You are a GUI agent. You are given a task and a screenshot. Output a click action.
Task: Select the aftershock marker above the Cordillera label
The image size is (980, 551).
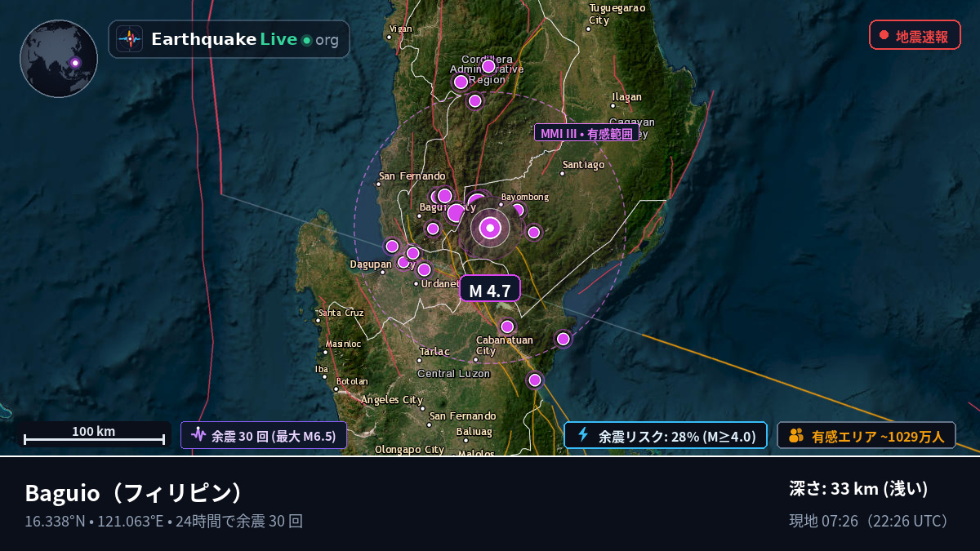(x=488, y=66)
